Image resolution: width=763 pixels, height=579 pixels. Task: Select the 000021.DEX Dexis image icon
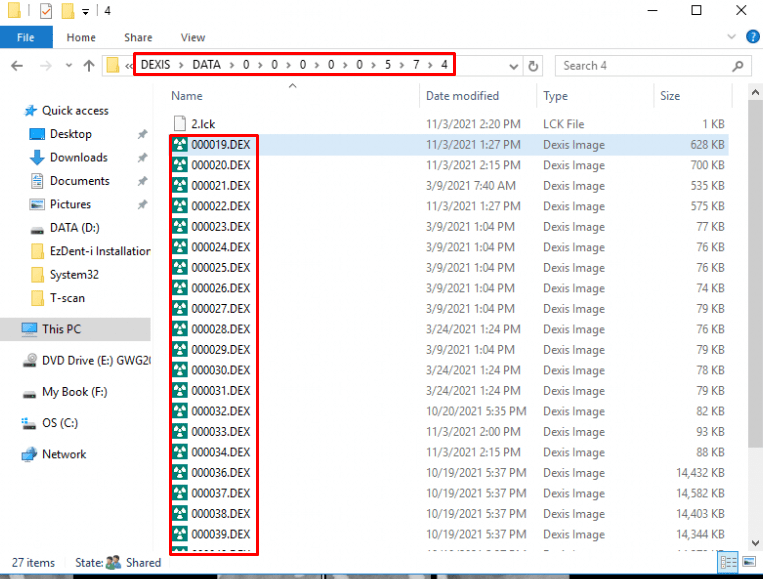click(180, 185)
